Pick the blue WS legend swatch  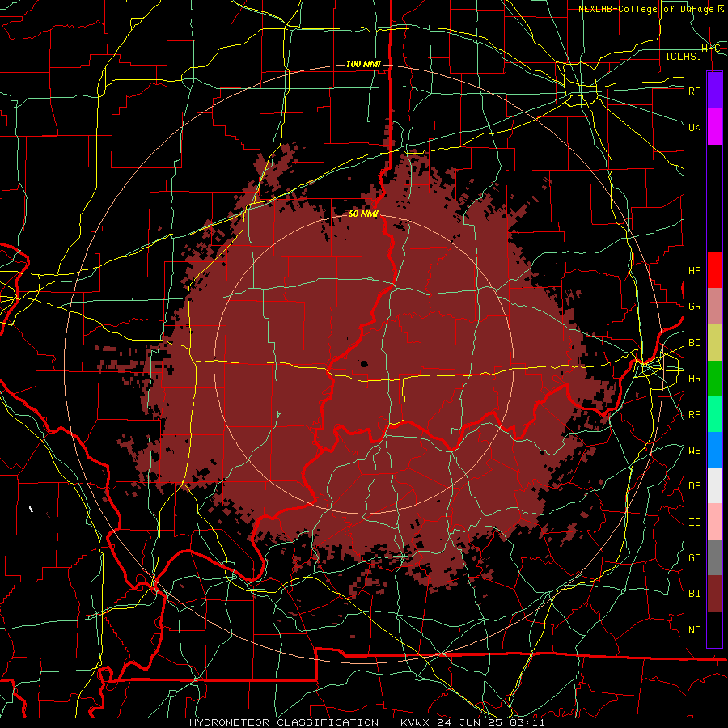714,450
